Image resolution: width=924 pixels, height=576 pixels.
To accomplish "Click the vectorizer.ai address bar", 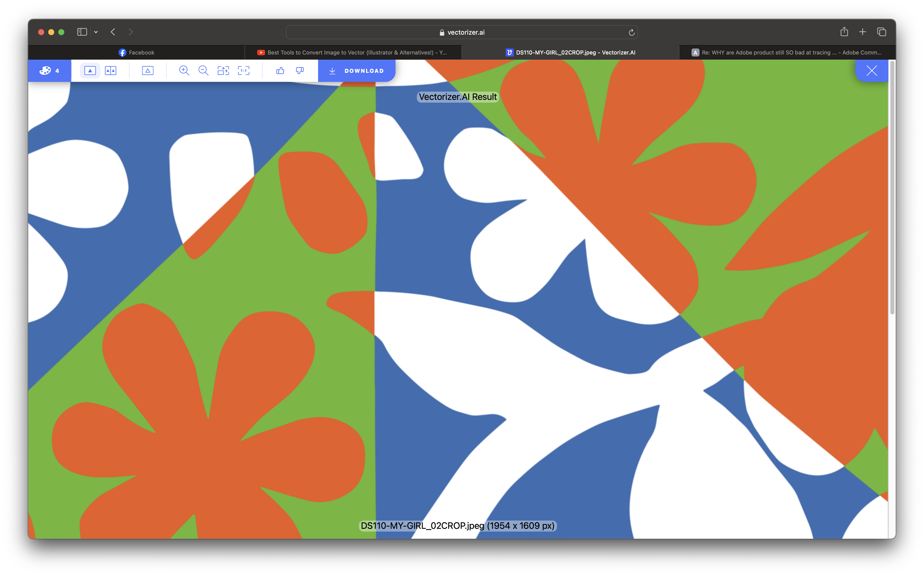I will click(461, 32).
